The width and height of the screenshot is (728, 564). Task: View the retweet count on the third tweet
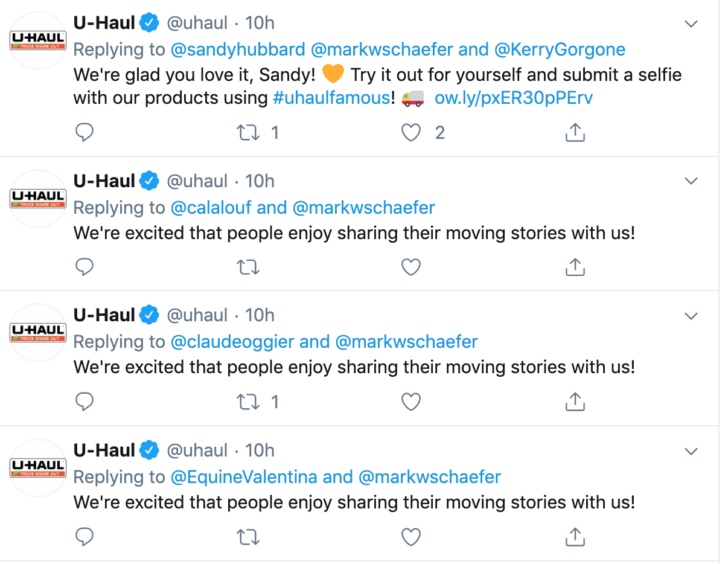(x=275, y=402)
